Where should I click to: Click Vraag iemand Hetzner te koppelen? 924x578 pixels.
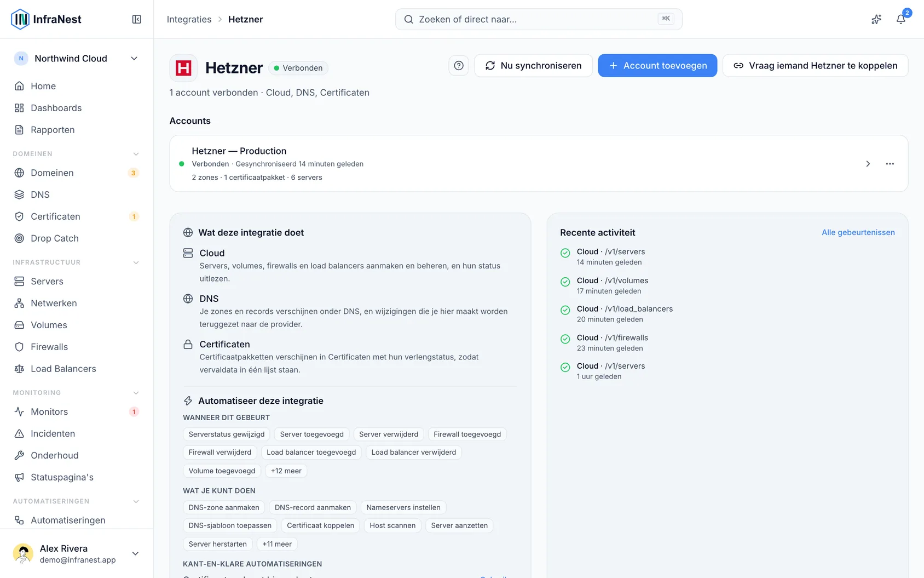click(x=815, y=66)
